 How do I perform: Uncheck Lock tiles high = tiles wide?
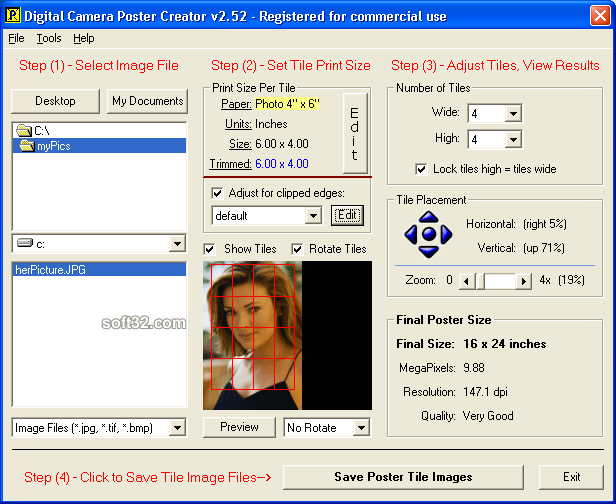[x=421, y=169]
